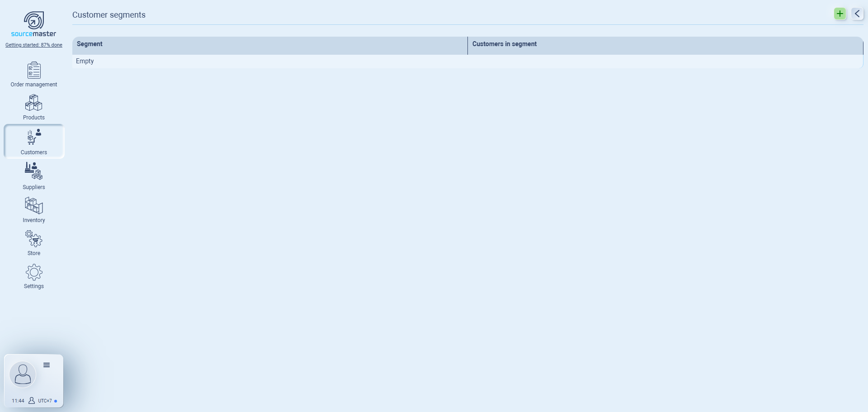The image size is (868, 412).
Task: Click the user icon beside the clock
Action: point(32,401)
